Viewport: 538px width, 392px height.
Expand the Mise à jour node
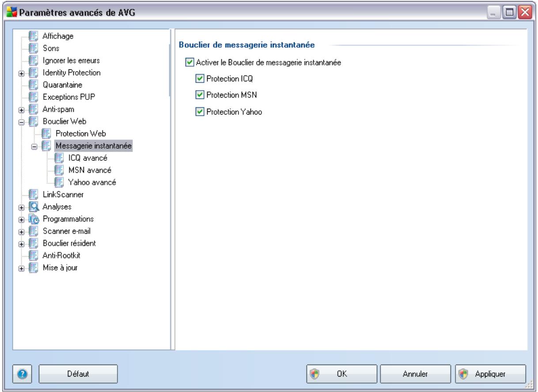coord(21,267)
